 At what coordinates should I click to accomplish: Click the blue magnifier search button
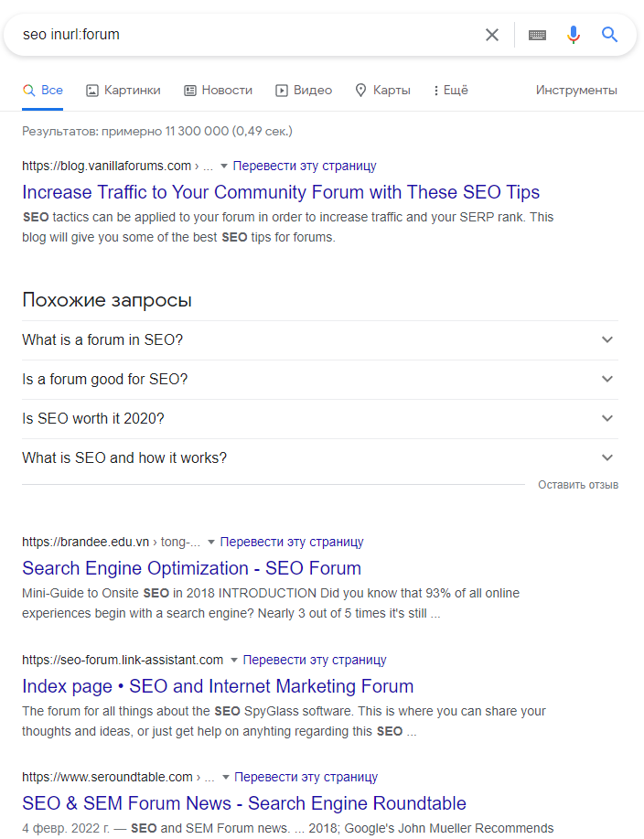tap(609, 35)
